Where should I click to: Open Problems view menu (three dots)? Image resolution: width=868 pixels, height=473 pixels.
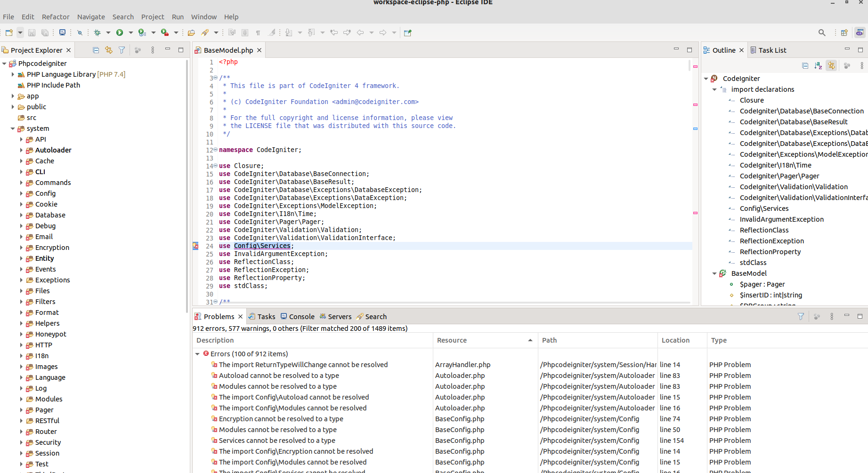click(x=832, y=316)
